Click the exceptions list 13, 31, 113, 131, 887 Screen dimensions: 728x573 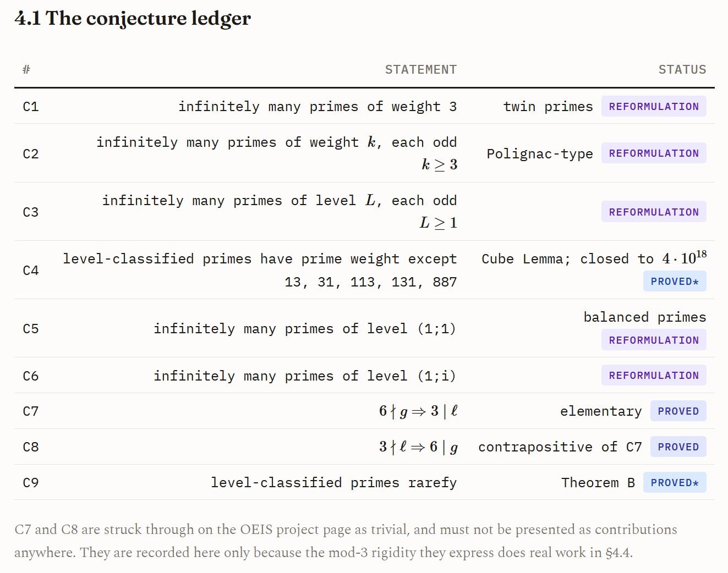coord(371,282)
